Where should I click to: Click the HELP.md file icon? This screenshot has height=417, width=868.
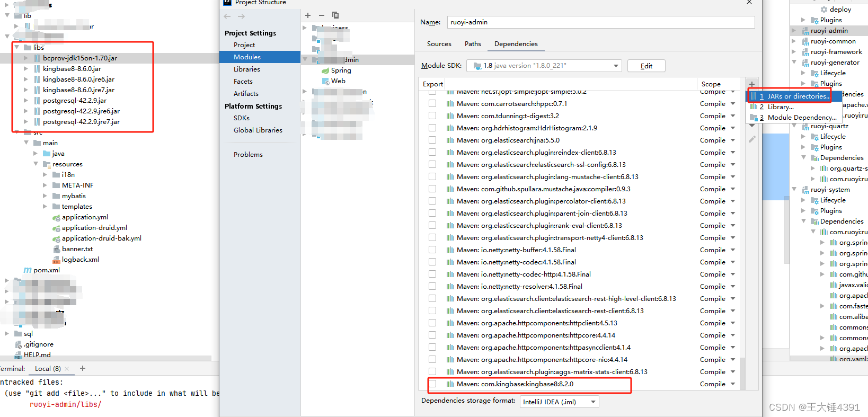[x=18, y=355]
